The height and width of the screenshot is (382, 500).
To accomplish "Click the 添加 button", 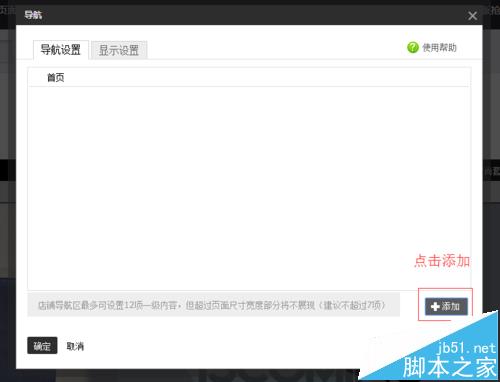I will tap(446, 306).
